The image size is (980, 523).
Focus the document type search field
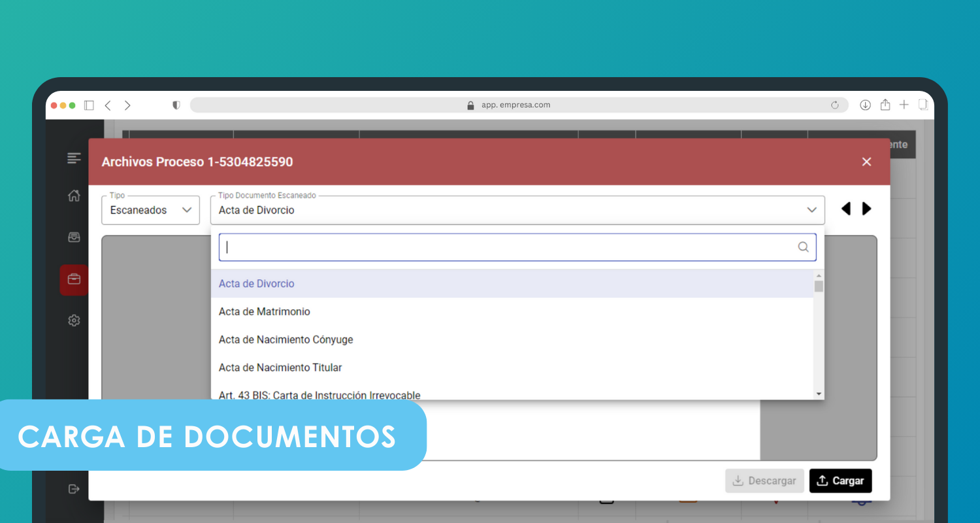510,247
